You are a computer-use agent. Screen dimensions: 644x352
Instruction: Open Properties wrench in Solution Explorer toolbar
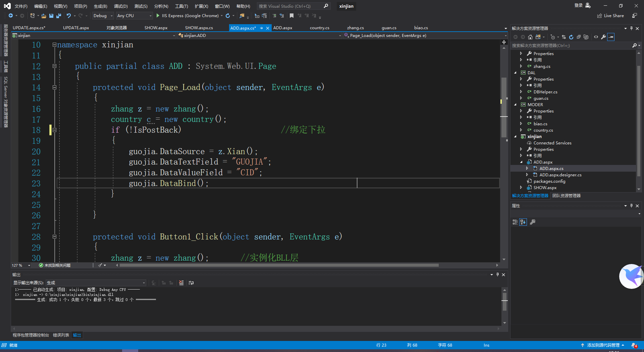(603, 37)
